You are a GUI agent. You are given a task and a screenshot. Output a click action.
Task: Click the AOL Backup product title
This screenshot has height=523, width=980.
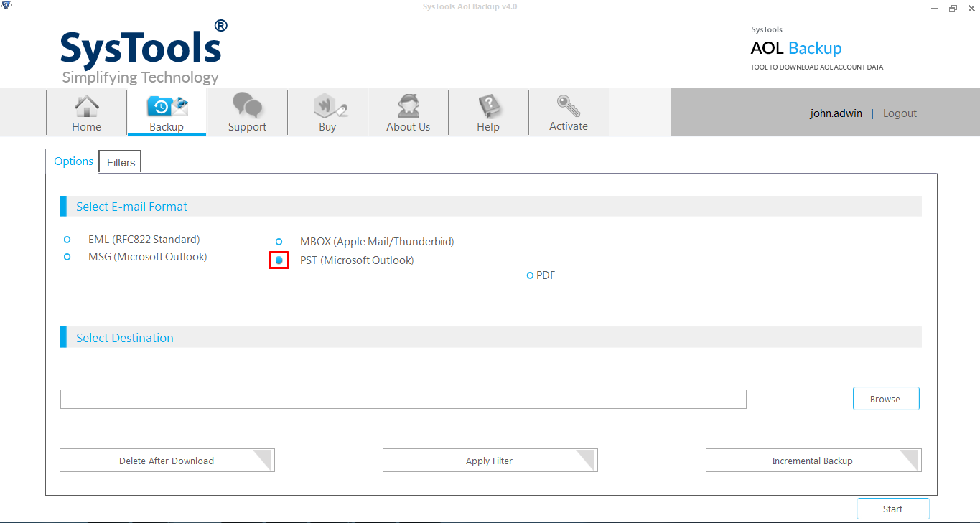tap(796, 48)
